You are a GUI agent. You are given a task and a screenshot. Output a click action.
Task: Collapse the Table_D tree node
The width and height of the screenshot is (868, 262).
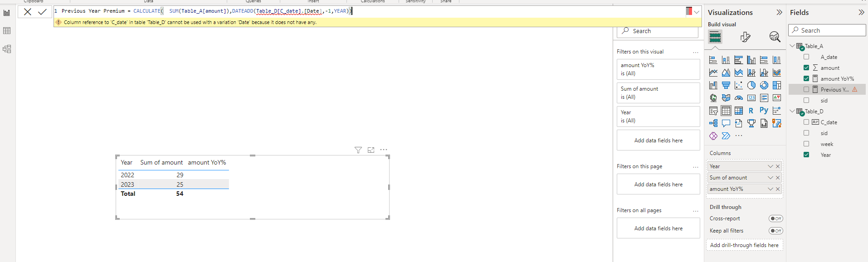point(792,112)
